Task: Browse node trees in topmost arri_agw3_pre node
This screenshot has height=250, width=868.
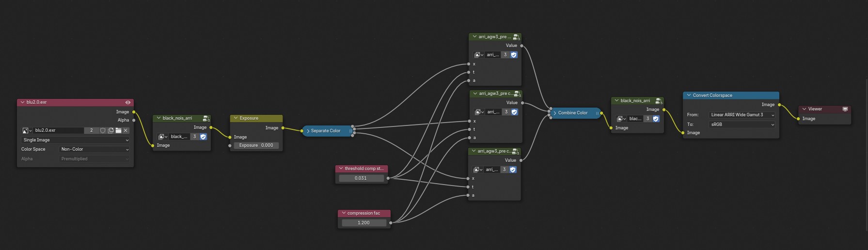Action: click(x=479, y=55)
